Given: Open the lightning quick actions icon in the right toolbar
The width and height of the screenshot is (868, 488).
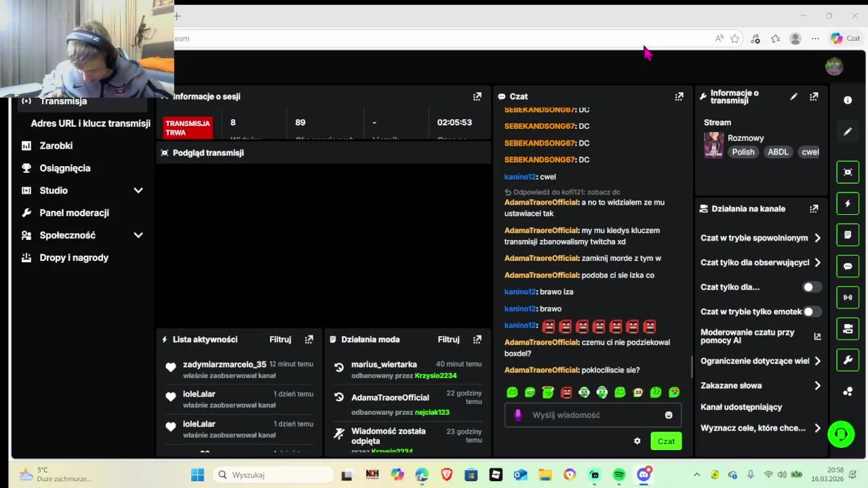Looking at the screenshot, I should [848, 203].
